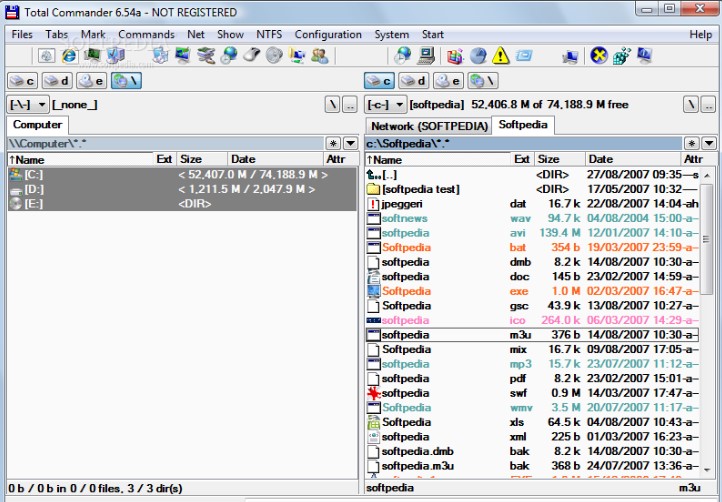The image size is (722, 502).
Task: Select the [..] parent folder entry
Action: point(533,175)
